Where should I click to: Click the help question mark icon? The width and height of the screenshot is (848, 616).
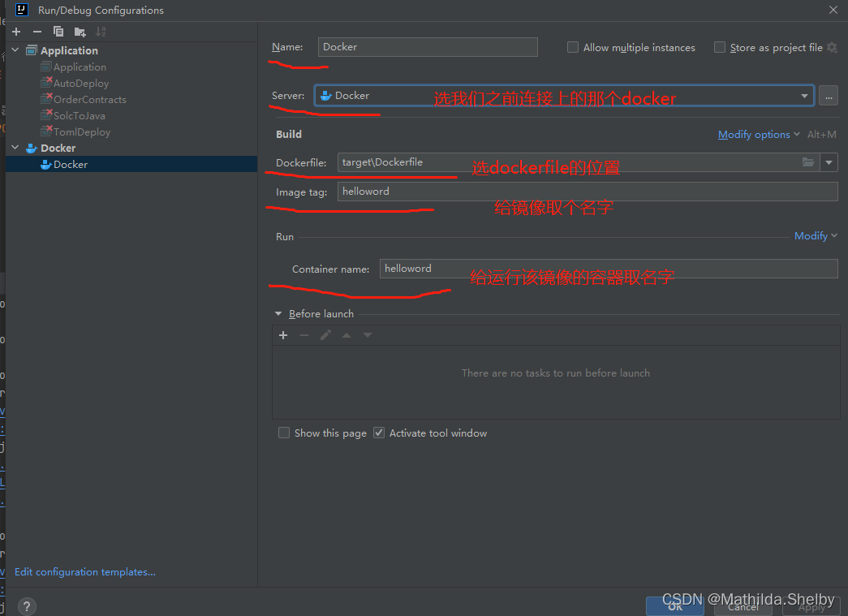pos(27,606)
